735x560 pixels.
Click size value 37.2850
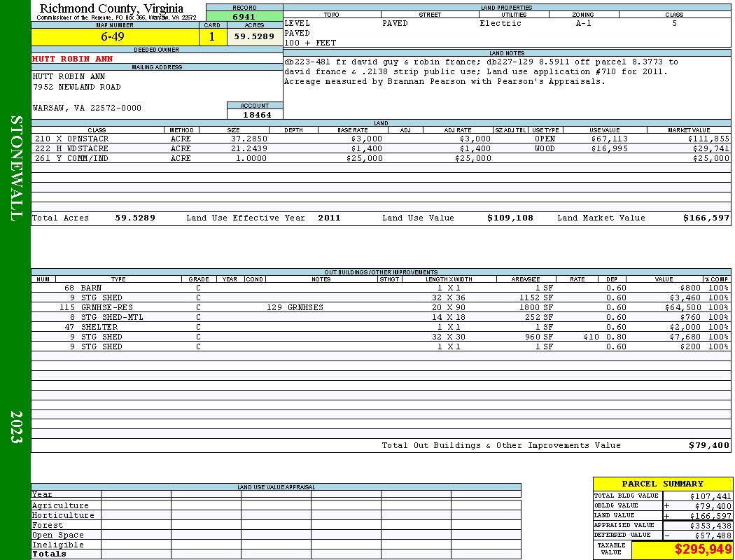[x=249, y=139]
